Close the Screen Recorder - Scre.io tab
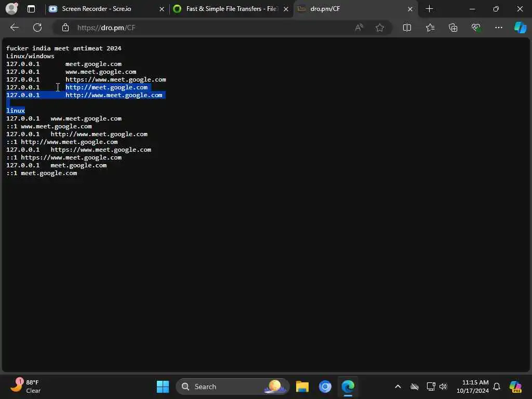 (162, 9)
